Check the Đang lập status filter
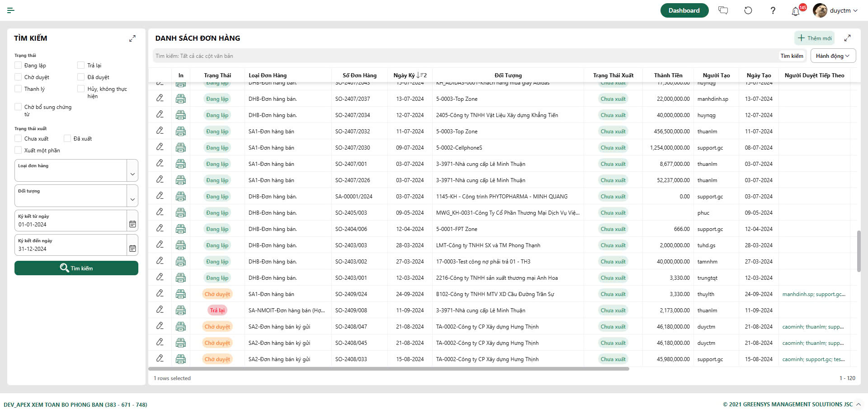This screenshot has width=868, height=414. [x=18, y=65]
